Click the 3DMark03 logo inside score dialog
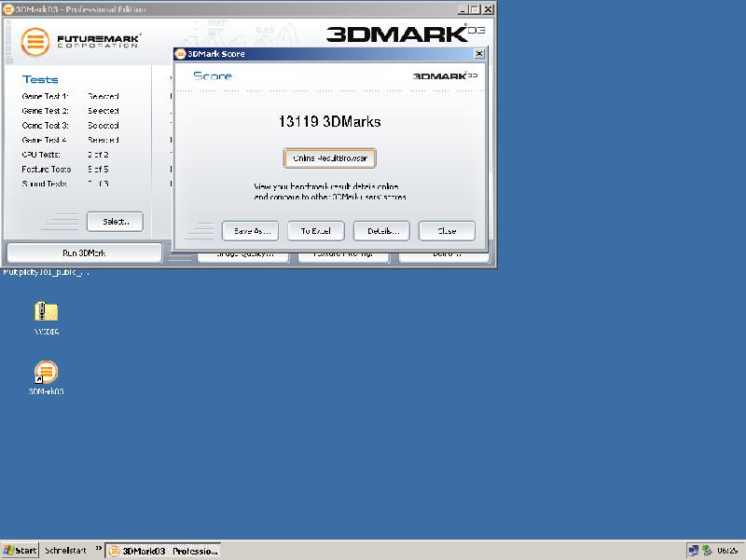 coord(445,76)
